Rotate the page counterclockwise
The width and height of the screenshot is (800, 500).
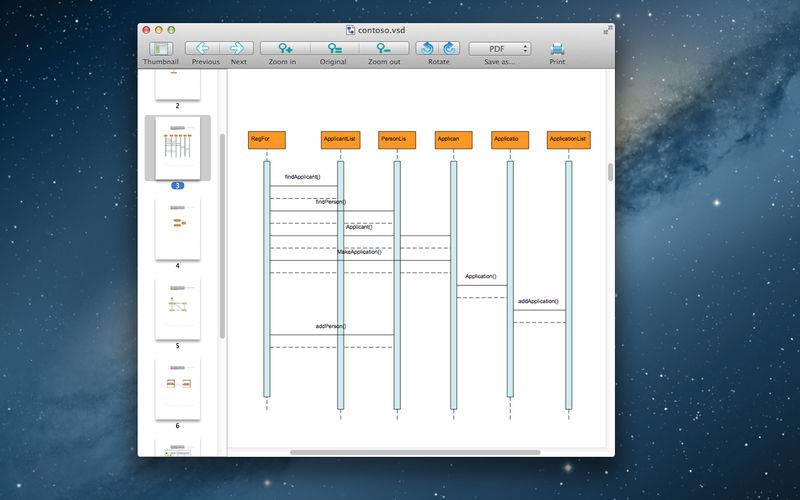427,48
